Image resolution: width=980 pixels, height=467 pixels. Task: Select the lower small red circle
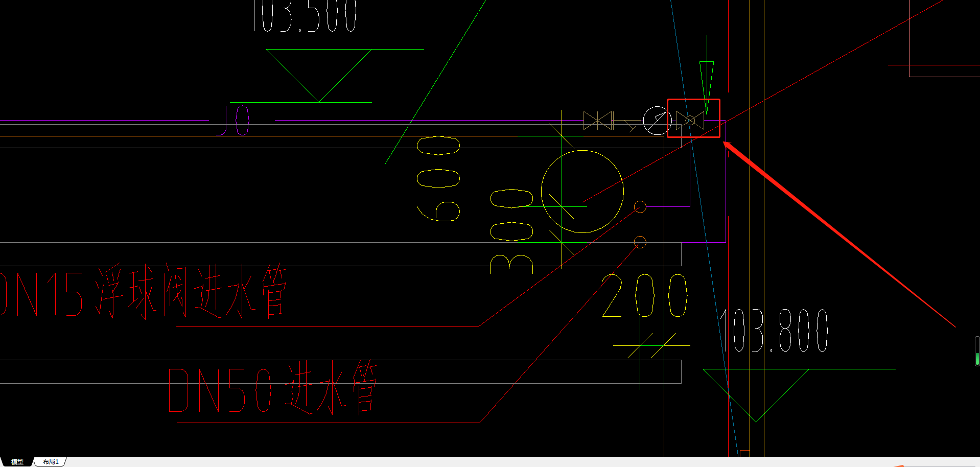click(x=640, y=242)
